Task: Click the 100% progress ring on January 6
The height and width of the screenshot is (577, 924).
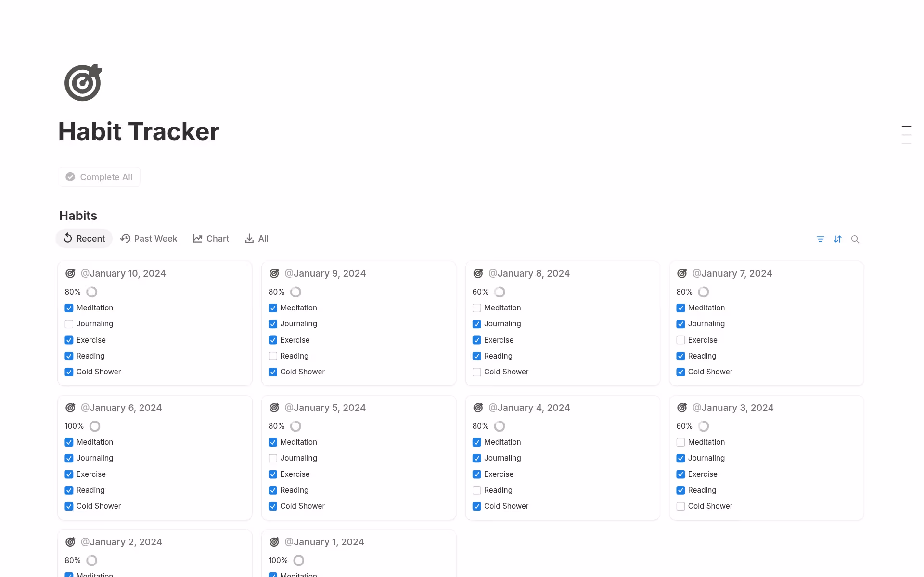Action: tap(95, 426)
